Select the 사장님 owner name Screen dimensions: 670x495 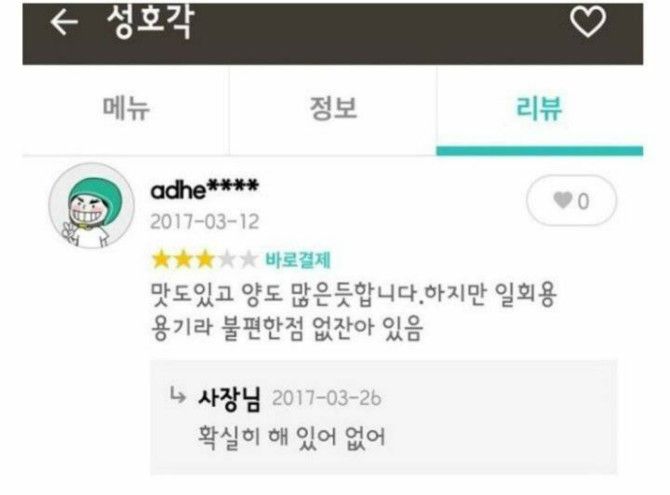pyautogui.click(x=229, y=399)
